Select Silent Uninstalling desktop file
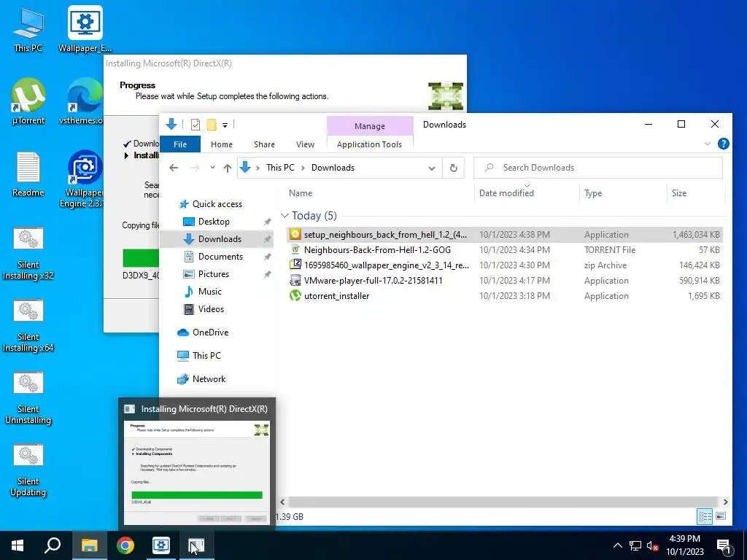The height and width of the screenshot is (560, 747). pyautogui.click(x=28, y=398)
